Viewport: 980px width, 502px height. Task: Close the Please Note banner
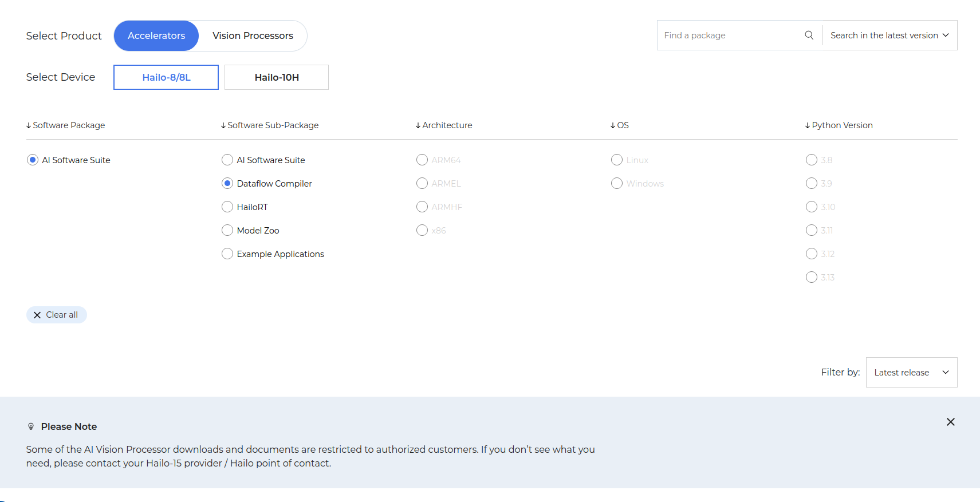pos(950,422)
